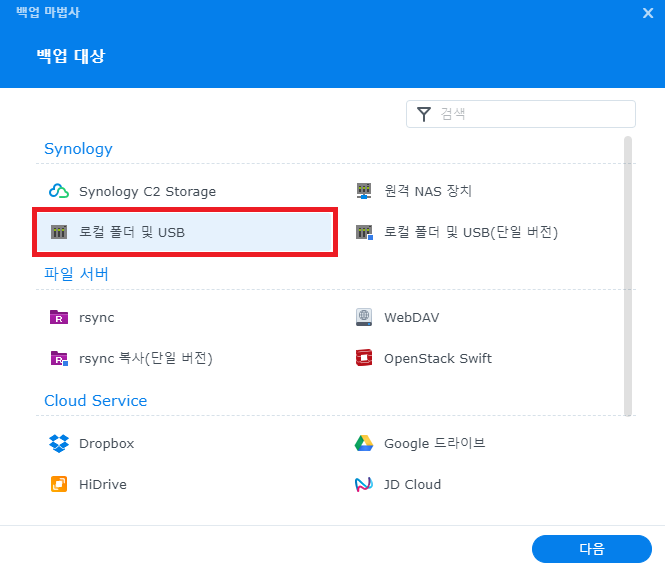Close the 백업 마법사 dialog
The image size is (665, 566).
648,13
